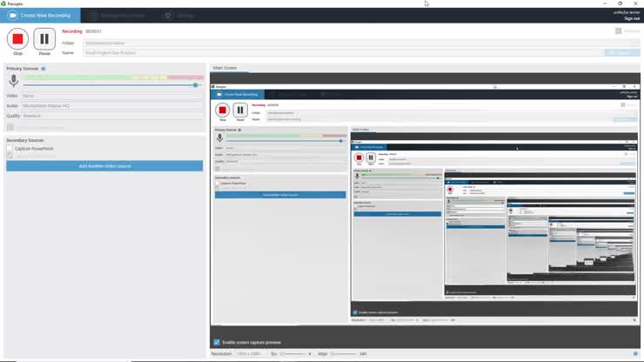Click the Add Another Video Source button
The height and width of the screenshot is (362, 644).
pyautogui.click(x=104, y=165)
